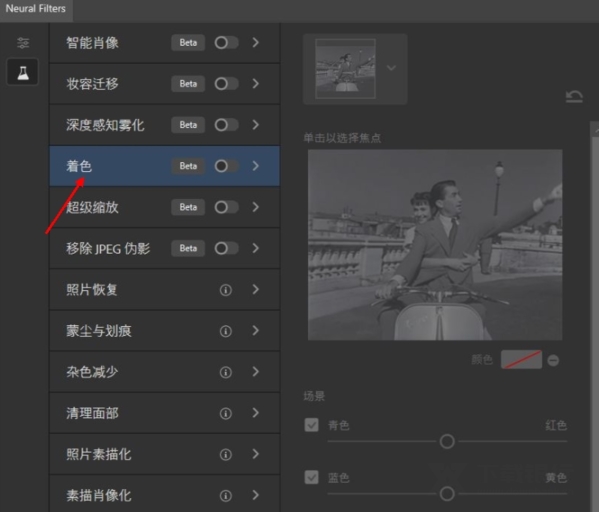599x512 pixels.
Task: Expand 照片素描化 chevron arrow
Action: pos(256,454)
